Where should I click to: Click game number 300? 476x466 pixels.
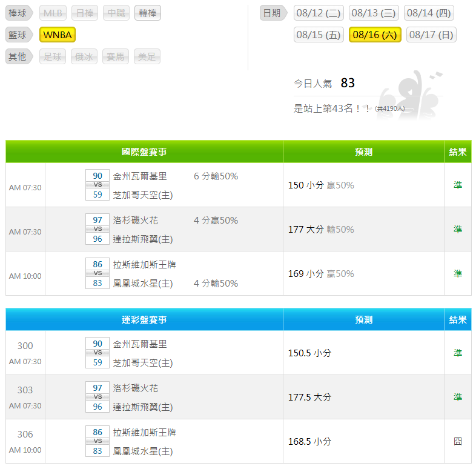point(25,345)
